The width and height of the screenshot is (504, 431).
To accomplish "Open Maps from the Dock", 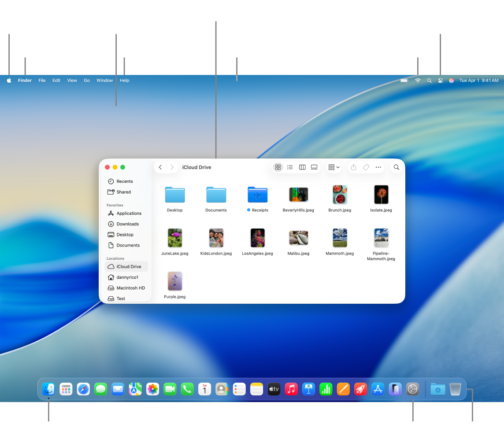I will click(x=135, y=389).
